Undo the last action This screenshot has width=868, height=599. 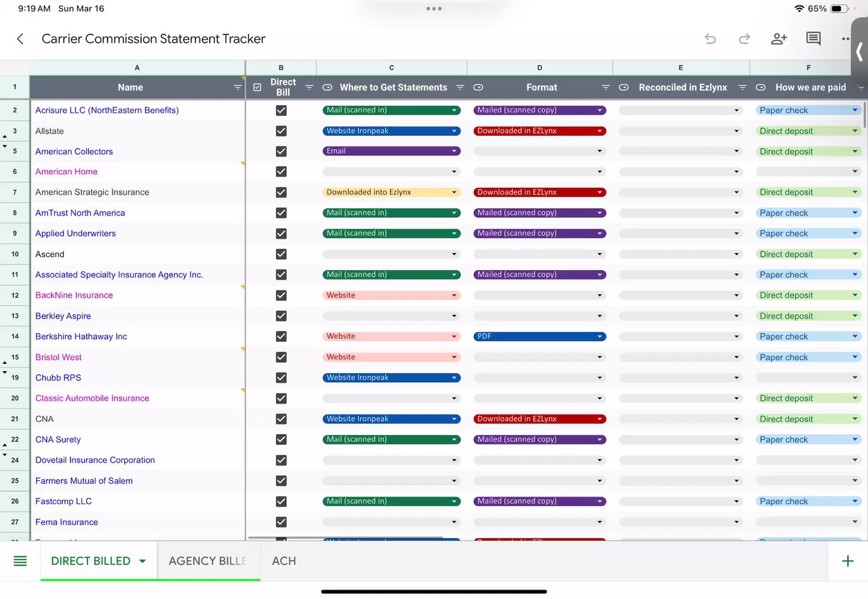710,39
